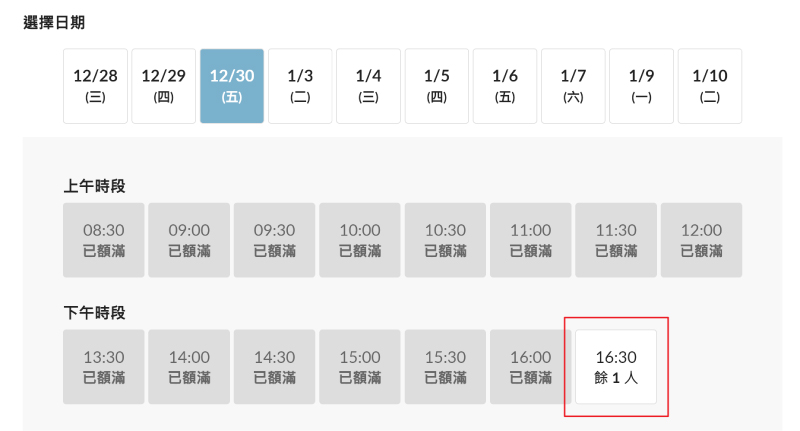The width and height of the screenshot is (800, 431).
Task: Click the full 14:30 afternoon slot
Action: point(274,367)
